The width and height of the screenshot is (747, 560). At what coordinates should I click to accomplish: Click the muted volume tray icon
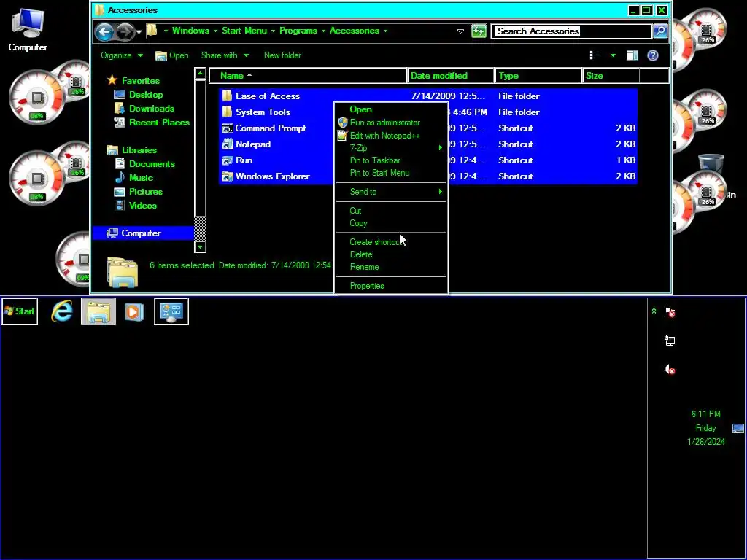[x=670, y=369]
